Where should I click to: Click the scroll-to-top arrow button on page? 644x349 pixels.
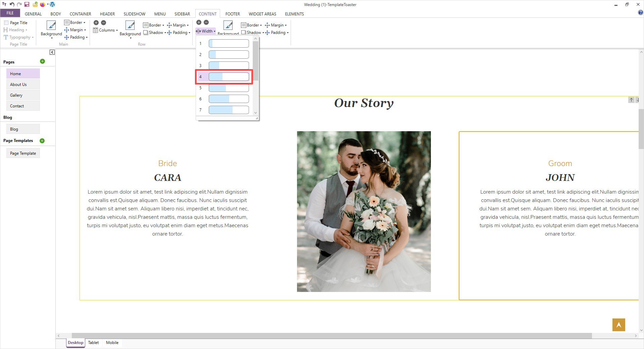click(618, 325)
